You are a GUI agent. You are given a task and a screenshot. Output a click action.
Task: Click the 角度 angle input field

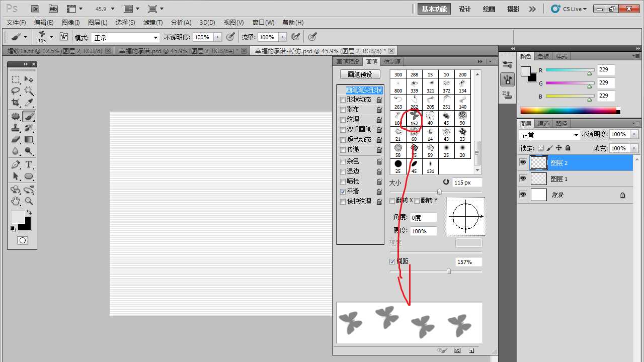tap(423, 218)
